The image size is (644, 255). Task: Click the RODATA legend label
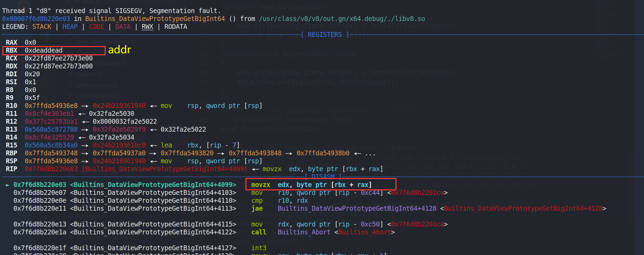click(175, 27)
